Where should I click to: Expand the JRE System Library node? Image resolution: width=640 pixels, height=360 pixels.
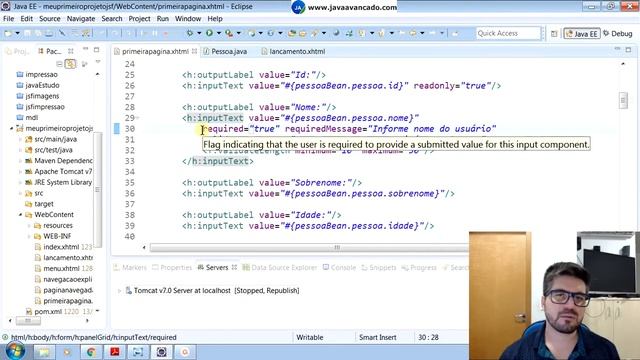pyautogui.click(x=20, y=182)
